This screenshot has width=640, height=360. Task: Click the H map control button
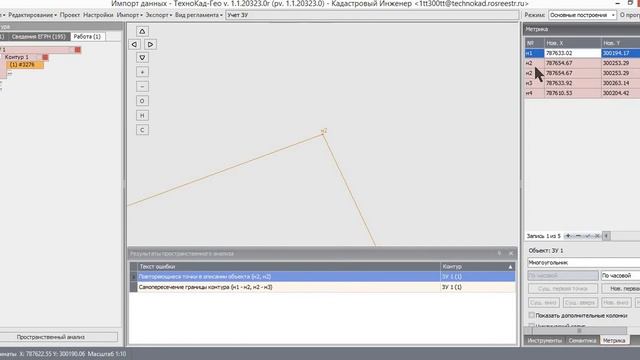(142, 116)
